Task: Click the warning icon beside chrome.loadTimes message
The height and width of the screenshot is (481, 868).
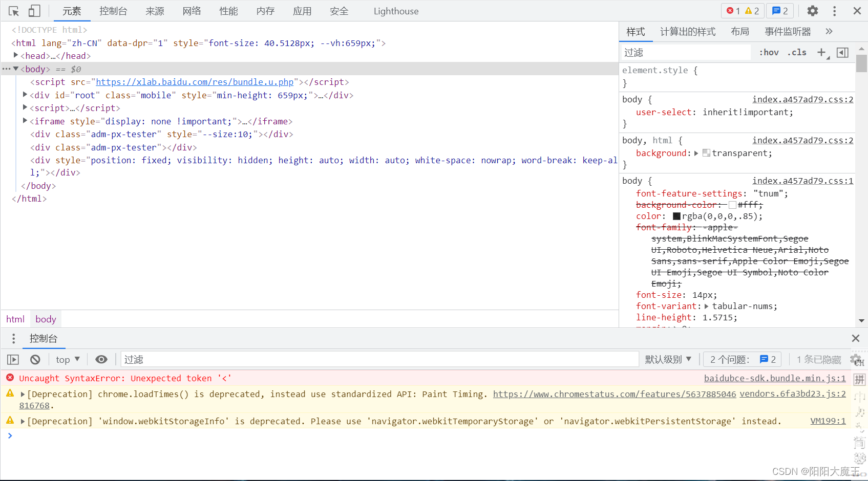Action: (x=10, y=393)
